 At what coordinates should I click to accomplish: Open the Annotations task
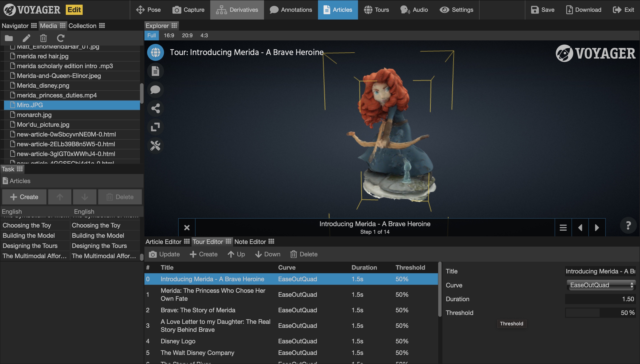coord(291,10)
